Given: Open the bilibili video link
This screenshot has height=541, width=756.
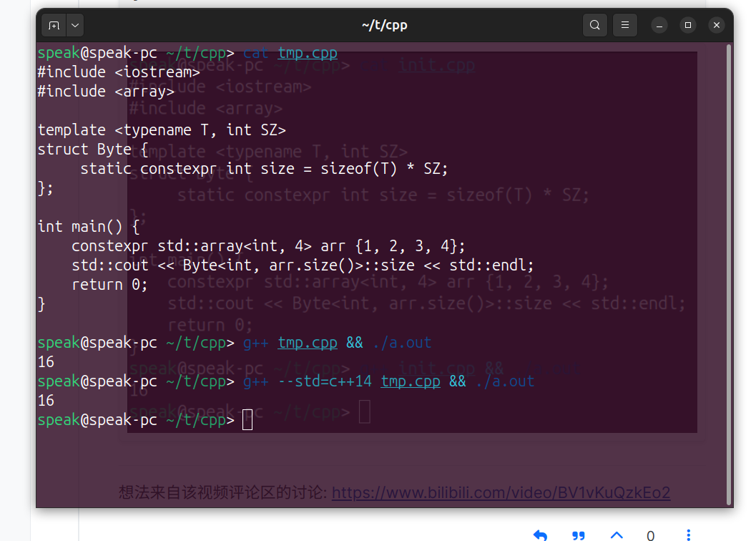Looking at the screenshot, I should [x=501, y=492].
